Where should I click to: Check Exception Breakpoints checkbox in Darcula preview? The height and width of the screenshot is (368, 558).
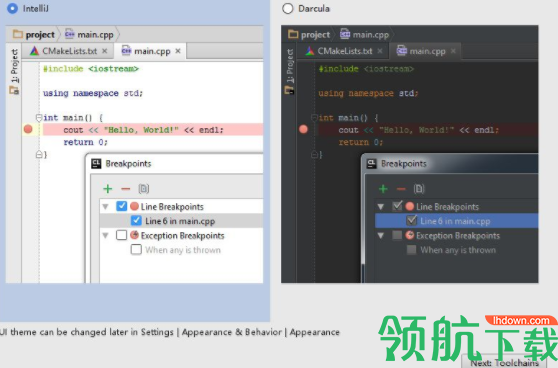click(397, 235)
